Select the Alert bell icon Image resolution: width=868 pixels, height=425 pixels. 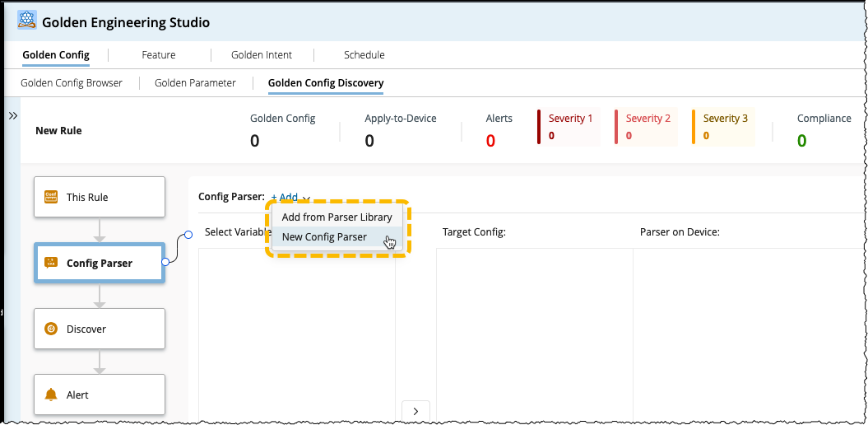pyautogui.click(x=51, y=395)
